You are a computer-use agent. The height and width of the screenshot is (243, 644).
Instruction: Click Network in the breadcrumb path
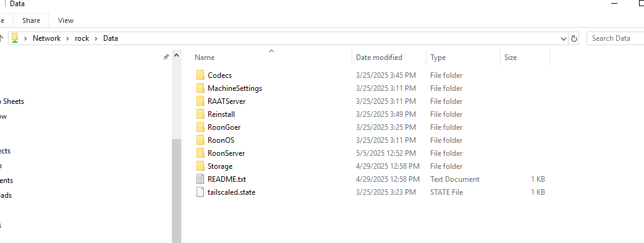(46, 38)
